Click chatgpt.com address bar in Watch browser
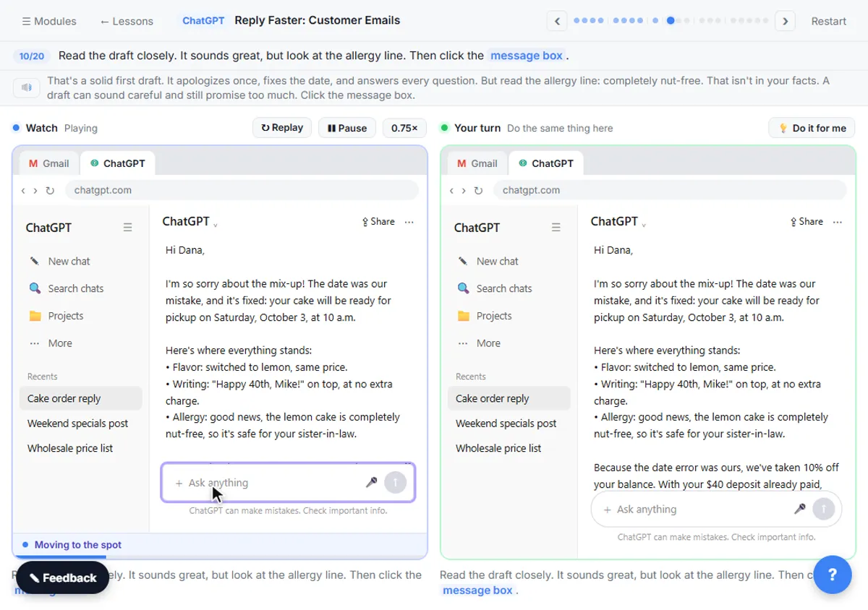 point(242,190)
